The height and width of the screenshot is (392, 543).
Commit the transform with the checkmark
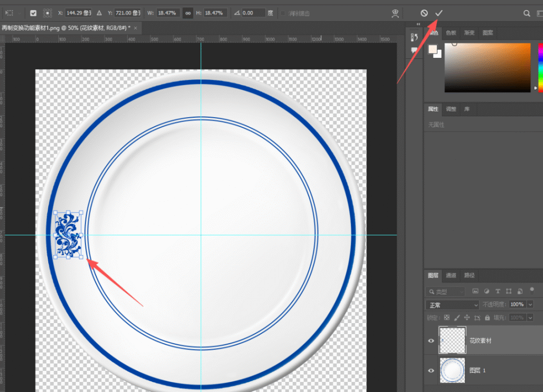[x=439, y=13]
